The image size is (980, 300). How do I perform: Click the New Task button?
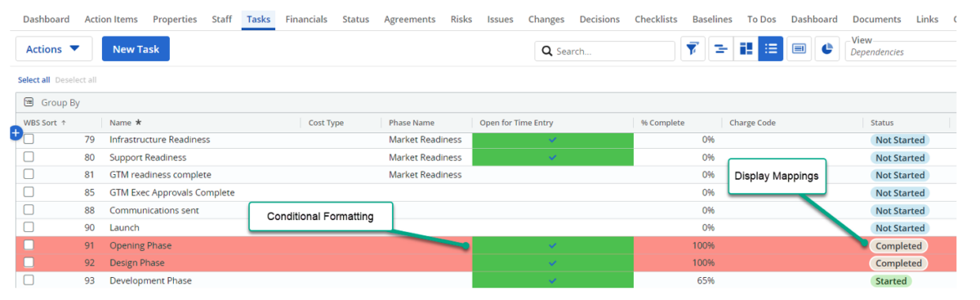(136, 49)
